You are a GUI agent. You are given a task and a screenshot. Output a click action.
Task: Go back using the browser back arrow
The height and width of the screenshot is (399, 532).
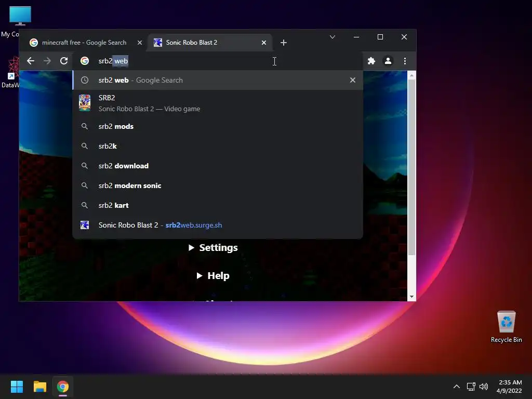[31, 61]
